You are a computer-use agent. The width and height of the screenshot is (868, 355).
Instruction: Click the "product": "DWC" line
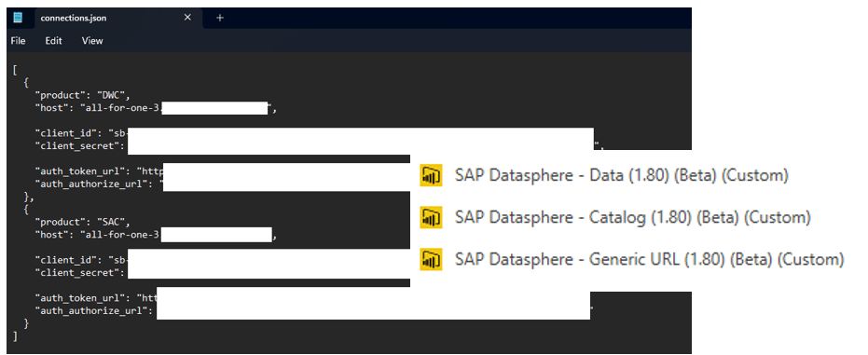pyautogui.click(x=82, y=94)
